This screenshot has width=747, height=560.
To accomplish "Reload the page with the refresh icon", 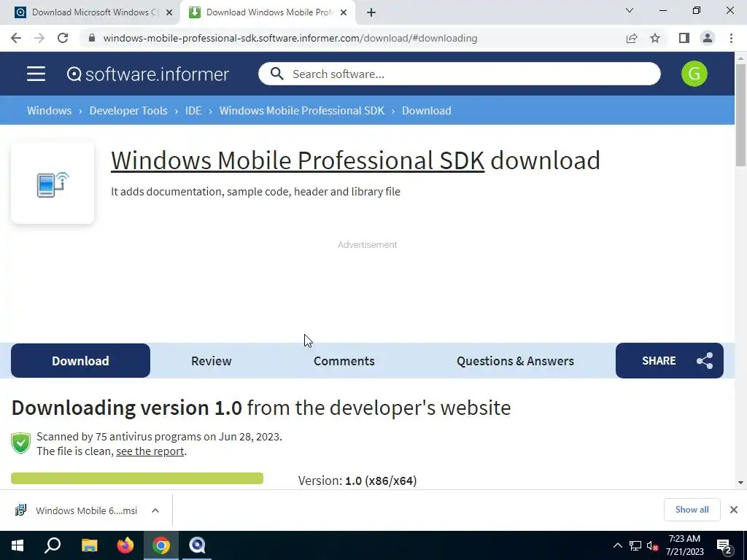I will (63, 38).
